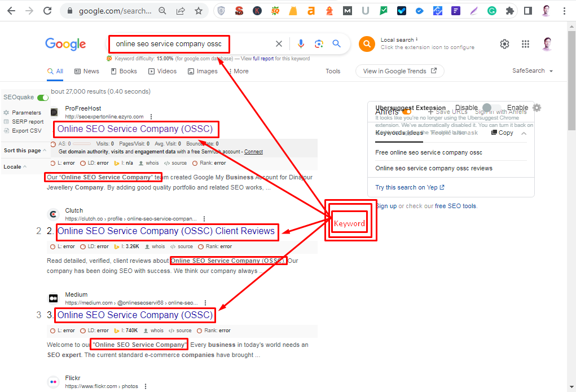Viewport: 576px width, 392px height.
Task: Select 'Free online seo service company ossc' idea
Action: tap(429, 152)
